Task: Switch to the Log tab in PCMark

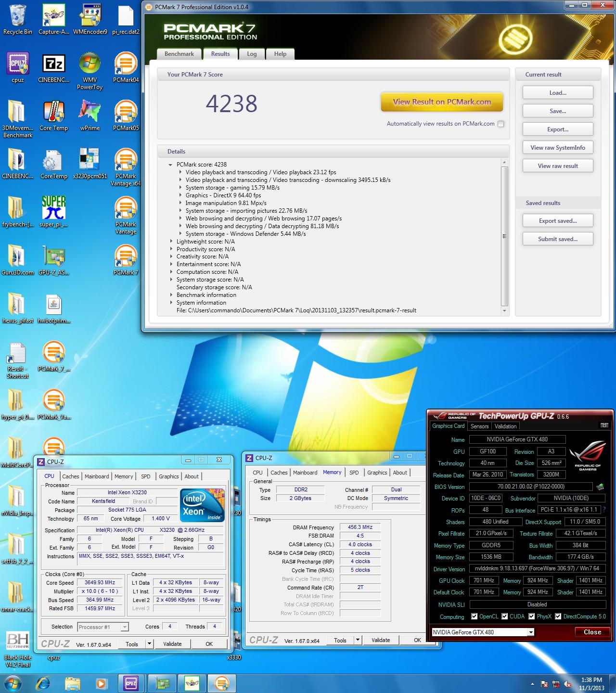Action: click(x=252, y=54)
